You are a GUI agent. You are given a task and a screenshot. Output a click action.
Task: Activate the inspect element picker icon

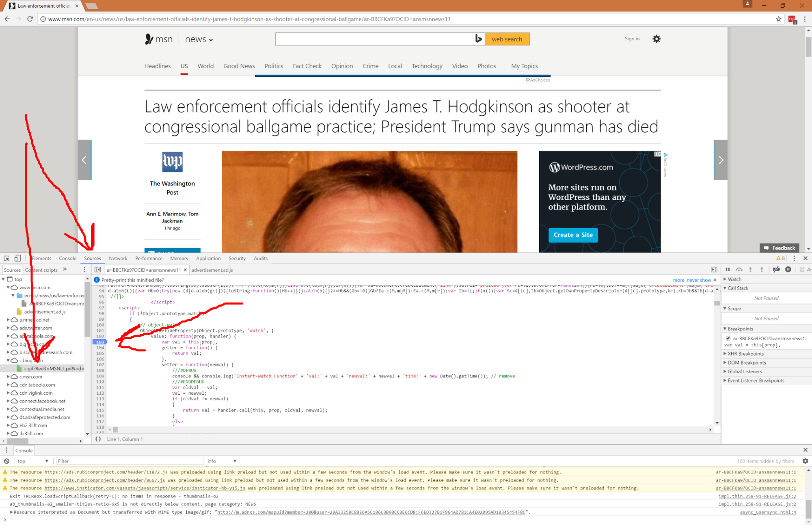(x=6, y=258)
